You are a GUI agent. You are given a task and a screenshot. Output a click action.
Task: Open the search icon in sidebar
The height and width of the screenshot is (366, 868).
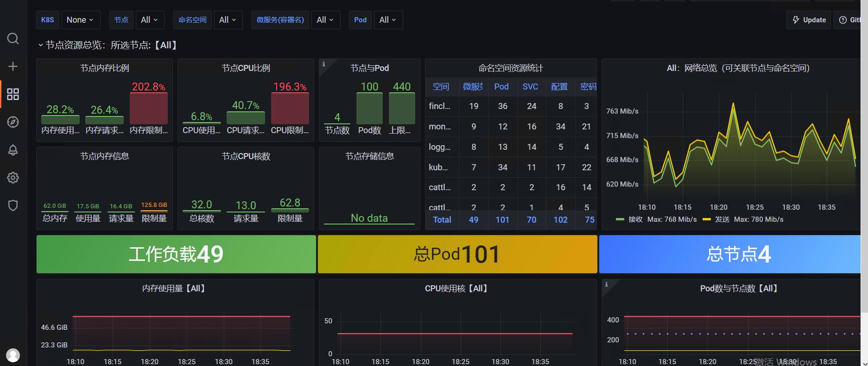coord(13,39)
